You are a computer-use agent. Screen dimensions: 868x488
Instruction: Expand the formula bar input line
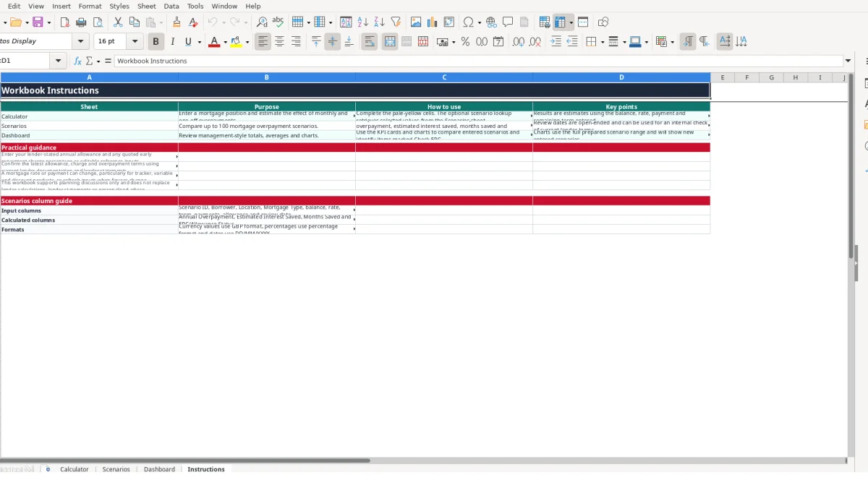tap(848, 61)
